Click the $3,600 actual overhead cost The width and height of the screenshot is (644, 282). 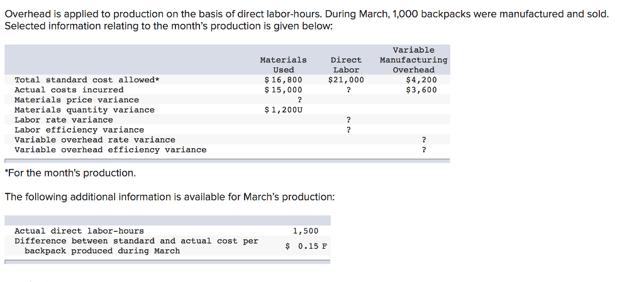(421, 90)
